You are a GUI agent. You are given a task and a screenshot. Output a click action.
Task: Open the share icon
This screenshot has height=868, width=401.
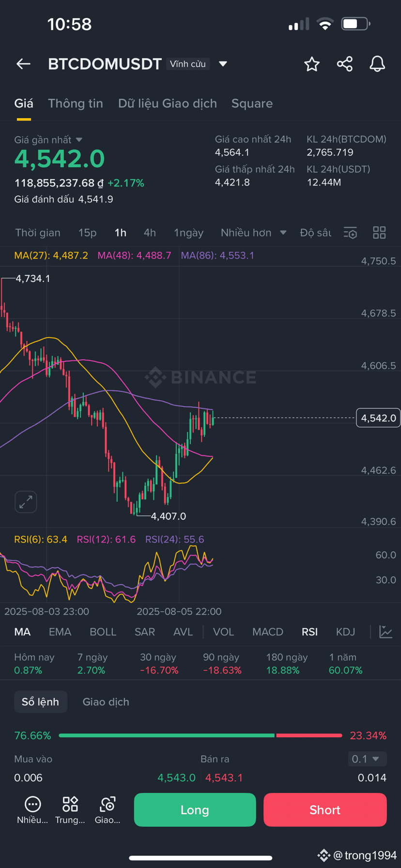click(x=345, y=64)
